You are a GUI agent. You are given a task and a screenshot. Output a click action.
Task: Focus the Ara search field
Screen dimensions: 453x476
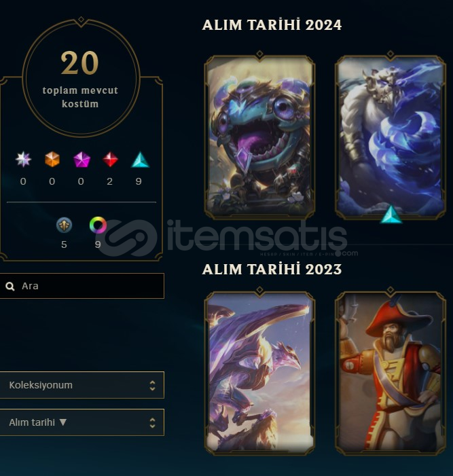[x=82, y=286]
